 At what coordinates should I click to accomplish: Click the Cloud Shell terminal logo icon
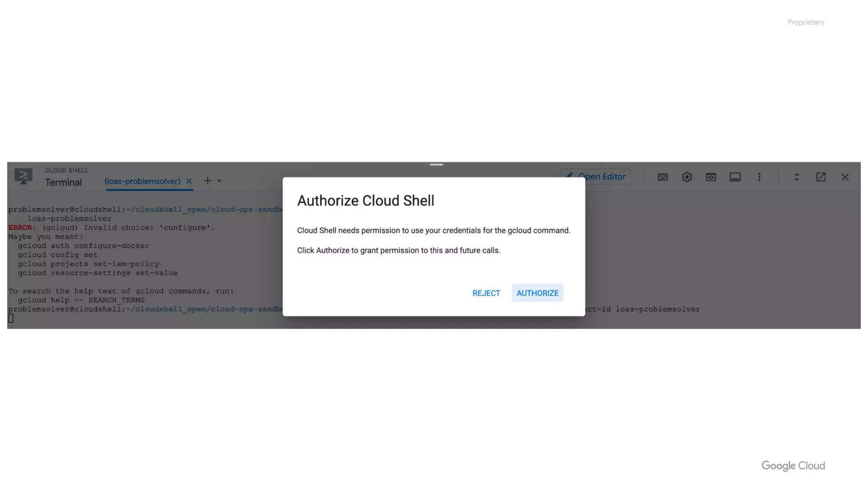[x=23, y=176]
